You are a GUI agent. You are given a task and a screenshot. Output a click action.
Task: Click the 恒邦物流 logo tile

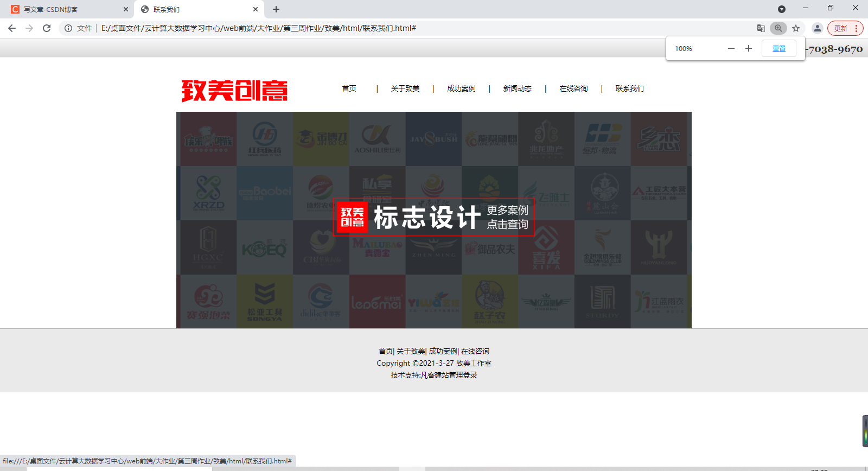(603, 139)
